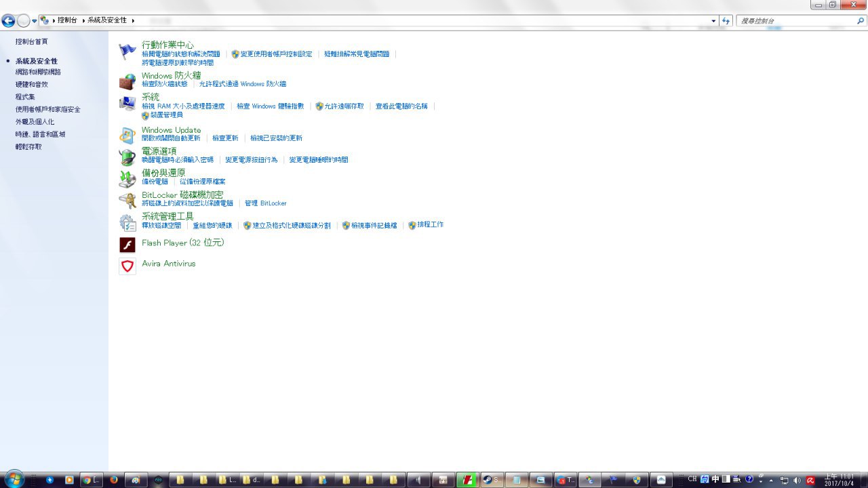Viewport: 868px width, 488px height.
Task: Click the CH input language indicator
Action: [692, 479]
